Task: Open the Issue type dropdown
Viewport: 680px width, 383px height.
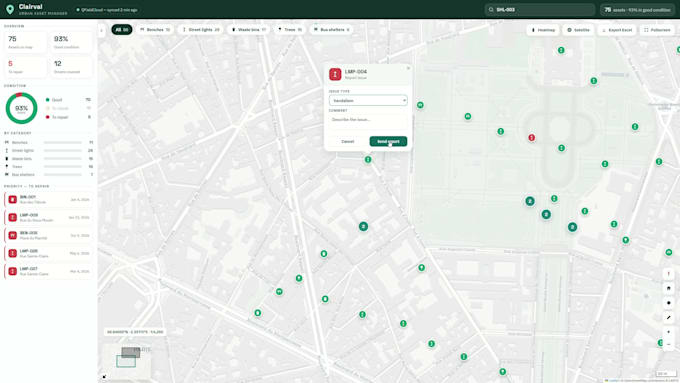Action: coord(368,100)
